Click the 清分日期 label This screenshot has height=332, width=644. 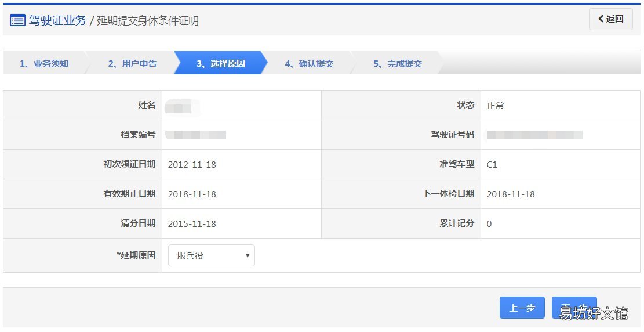tap(138, 223)
